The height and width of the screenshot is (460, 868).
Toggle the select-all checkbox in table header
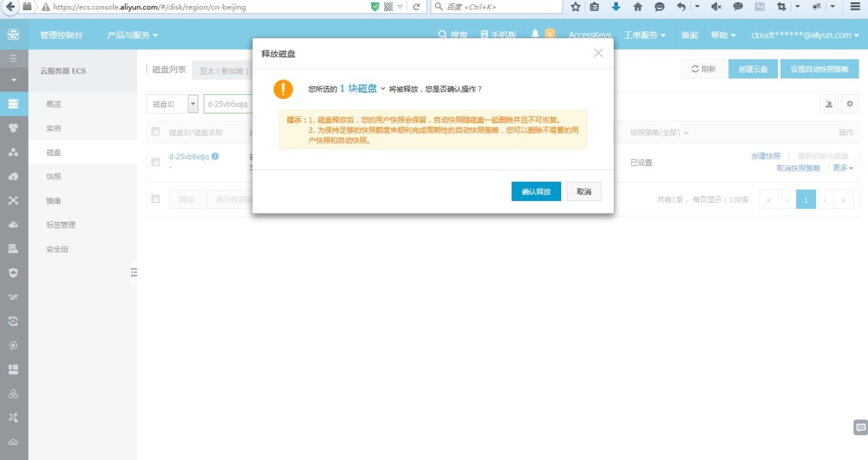click(x=156, y=132)
